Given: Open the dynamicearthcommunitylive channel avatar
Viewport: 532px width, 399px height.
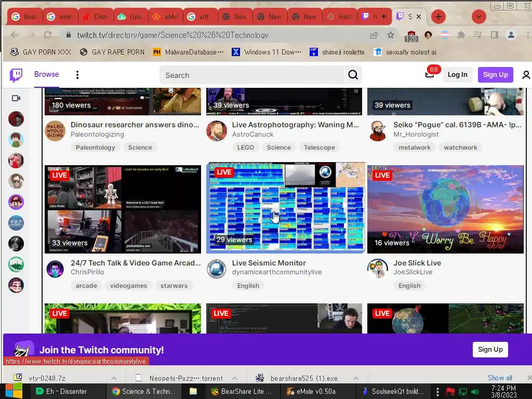Looking at the screenshot, I should tap(217, 269).
